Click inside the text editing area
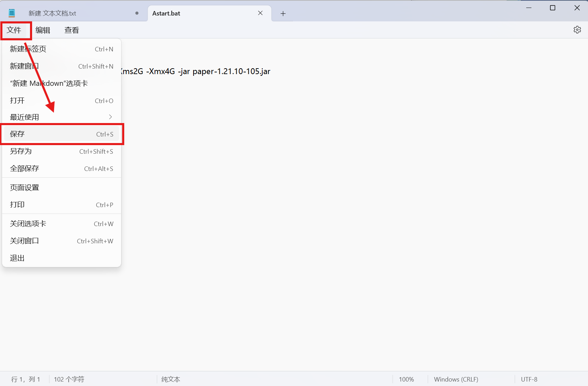Screen dimensions: 588x386 (345, 207)
